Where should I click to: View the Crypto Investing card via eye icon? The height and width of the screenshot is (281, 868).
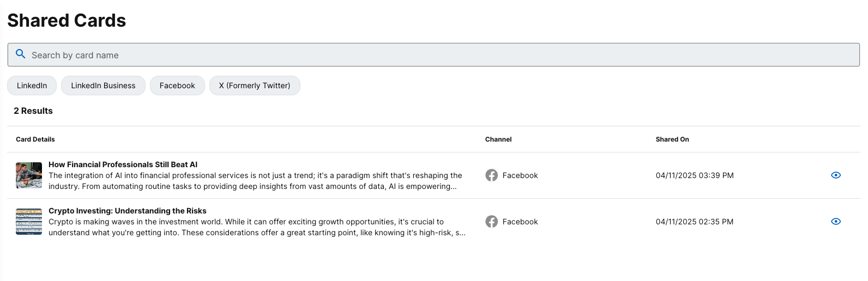coord(836,222)
